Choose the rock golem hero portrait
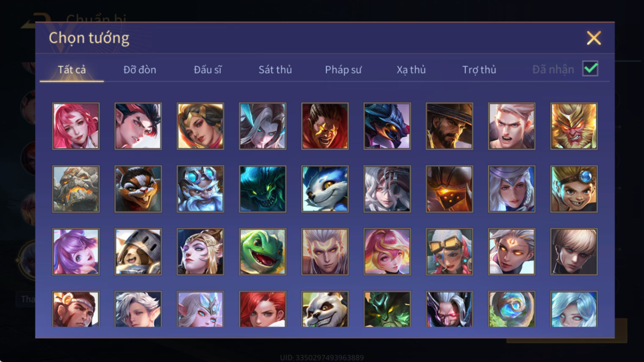This screenshot has width=644, height=362. click(76, 189)
